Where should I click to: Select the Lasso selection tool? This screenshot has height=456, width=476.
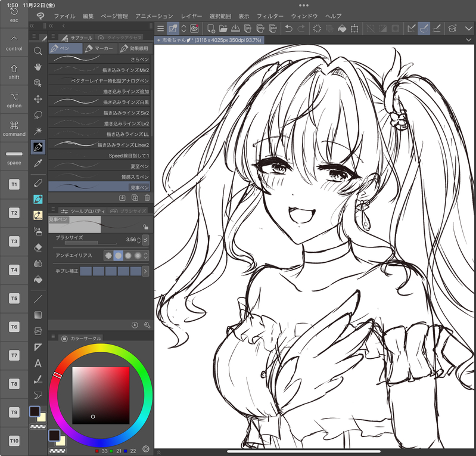[x=38, y=115]
